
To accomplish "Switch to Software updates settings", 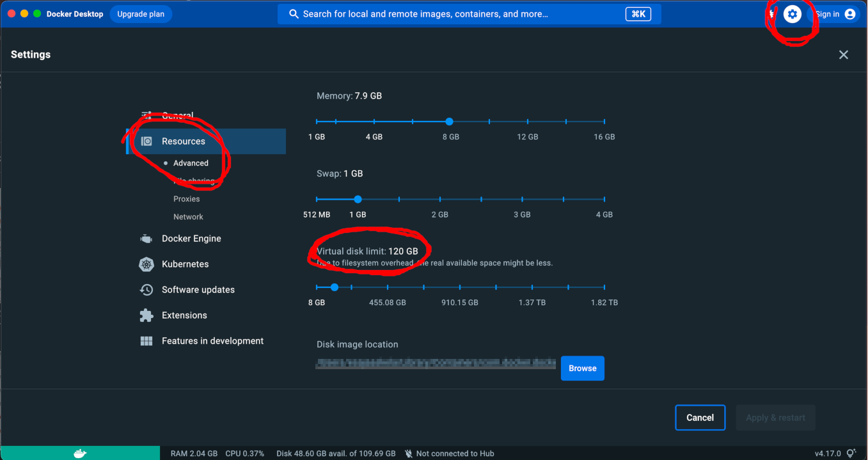I will (198, 290).
